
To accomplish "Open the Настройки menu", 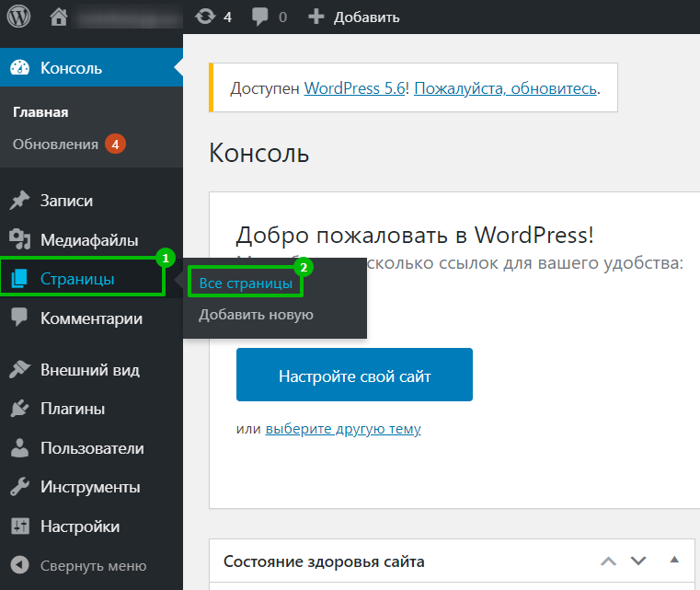I will [x=91, y=526].
